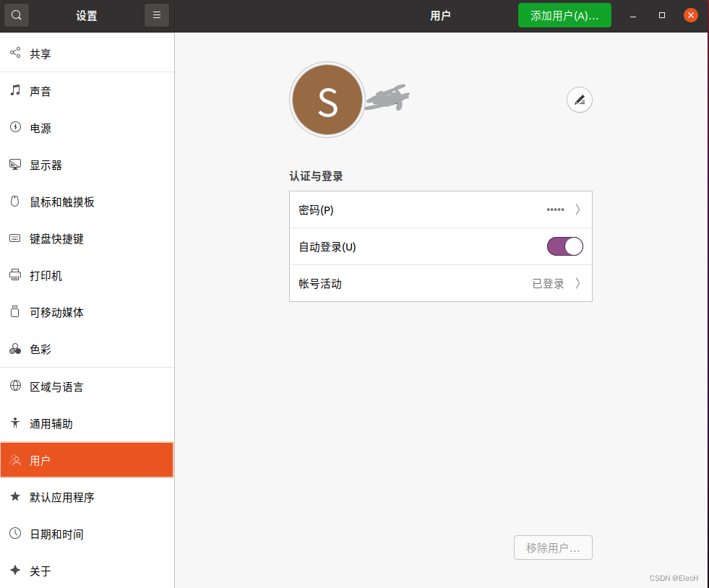This screenshot has width=709, height=588.
Task: Expand the 密码 password row chevron
Action: [577, 209]
